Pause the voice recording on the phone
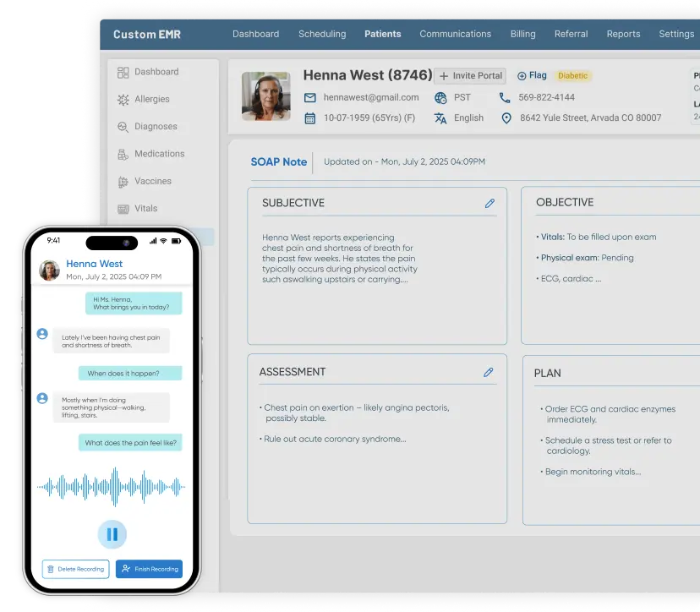The width and height of the screenshot is (700, 612). click(x=112, y=534)
